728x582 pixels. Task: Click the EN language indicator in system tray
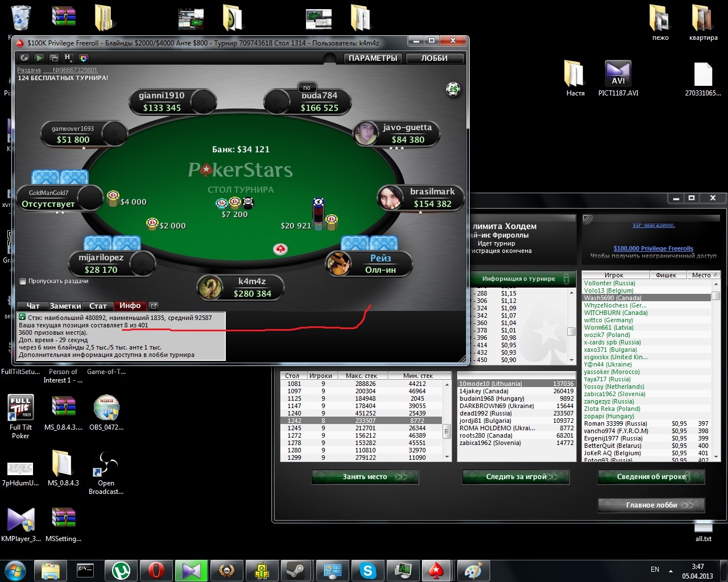[x=655, y=569]
